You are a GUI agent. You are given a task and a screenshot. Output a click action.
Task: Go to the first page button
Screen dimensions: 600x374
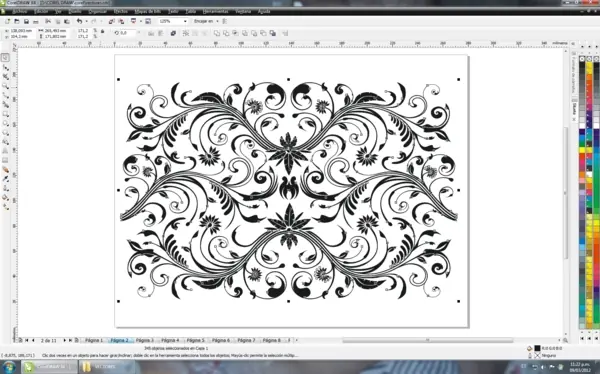(x=27, y=340)
